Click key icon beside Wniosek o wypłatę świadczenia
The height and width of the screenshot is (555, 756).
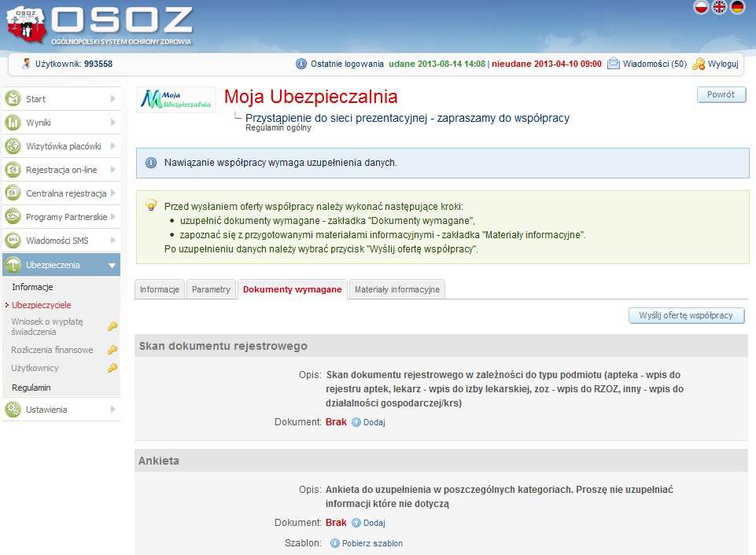(112, 326)
